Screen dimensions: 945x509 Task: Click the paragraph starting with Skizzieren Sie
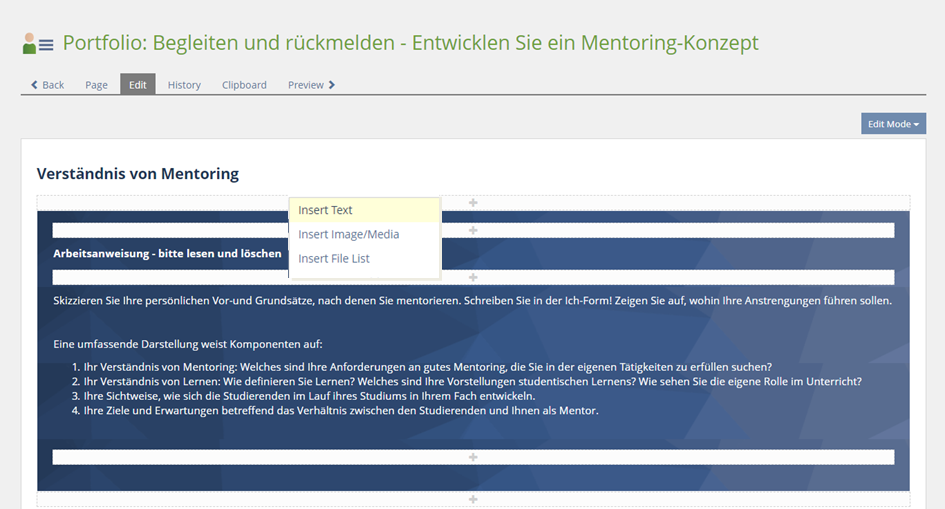(x=472, y=300)
